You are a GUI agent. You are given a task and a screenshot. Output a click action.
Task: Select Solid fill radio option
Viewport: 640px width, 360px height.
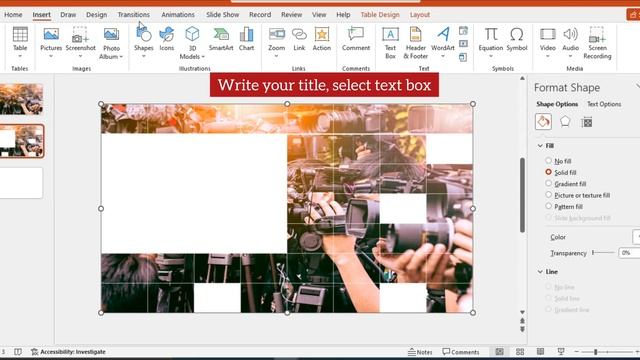[549, 172]
